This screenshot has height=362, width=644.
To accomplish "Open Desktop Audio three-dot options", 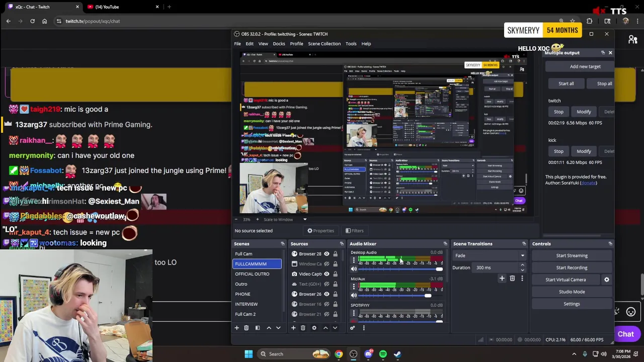I will tap(354, 260).
